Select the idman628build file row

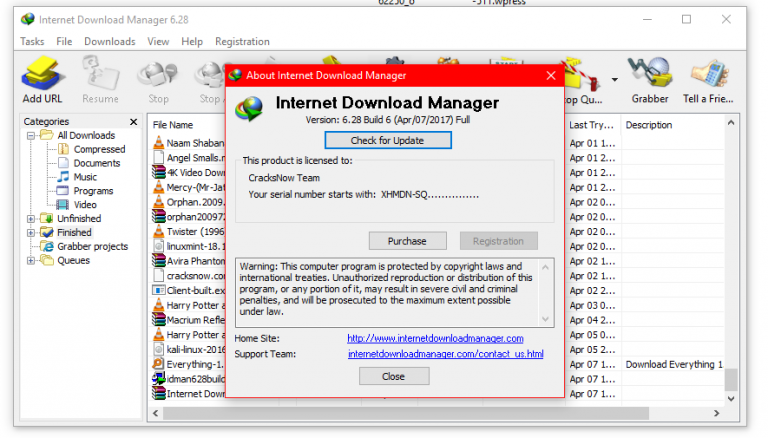coord(189,379)
